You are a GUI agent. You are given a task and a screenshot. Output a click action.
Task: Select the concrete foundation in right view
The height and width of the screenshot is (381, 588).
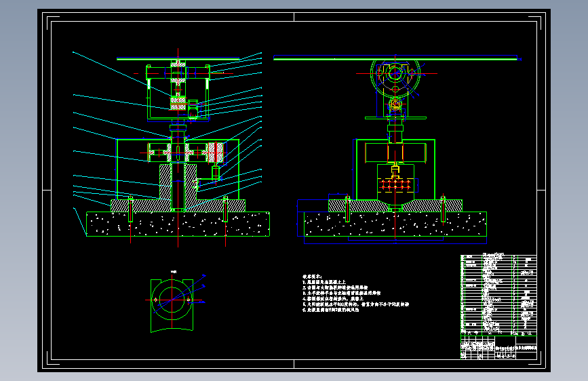point(395,224)
